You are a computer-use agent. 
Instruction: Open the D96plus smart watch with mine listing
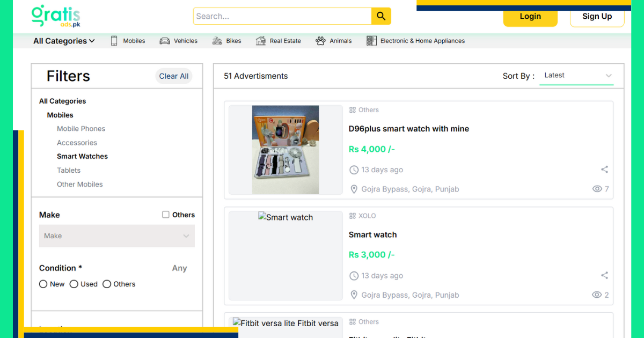(x=409, y=129)
